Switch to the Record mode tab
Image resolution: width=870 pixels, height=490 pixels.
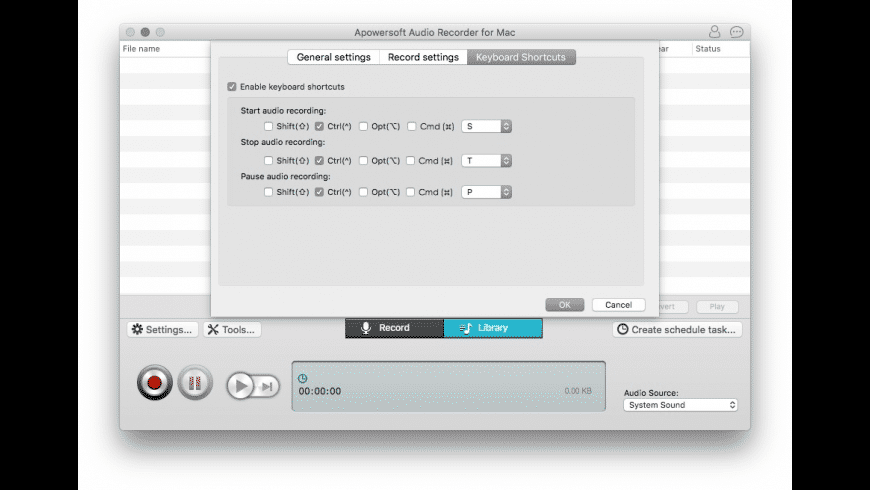394,328
